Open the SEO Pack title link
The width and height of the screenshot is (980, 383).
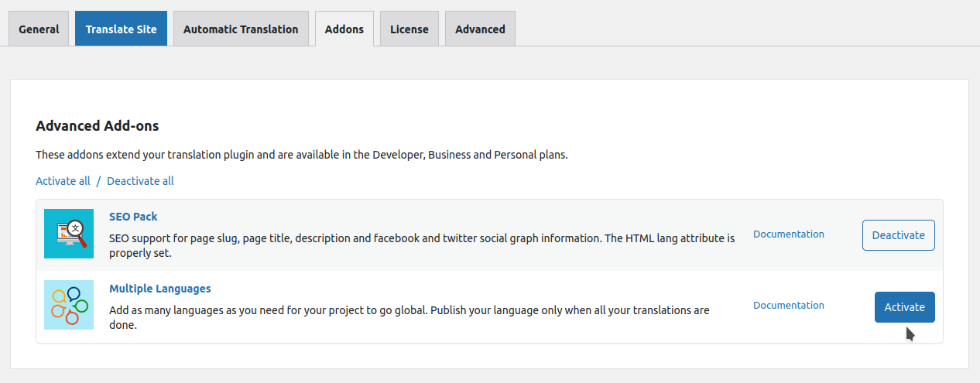133,217
